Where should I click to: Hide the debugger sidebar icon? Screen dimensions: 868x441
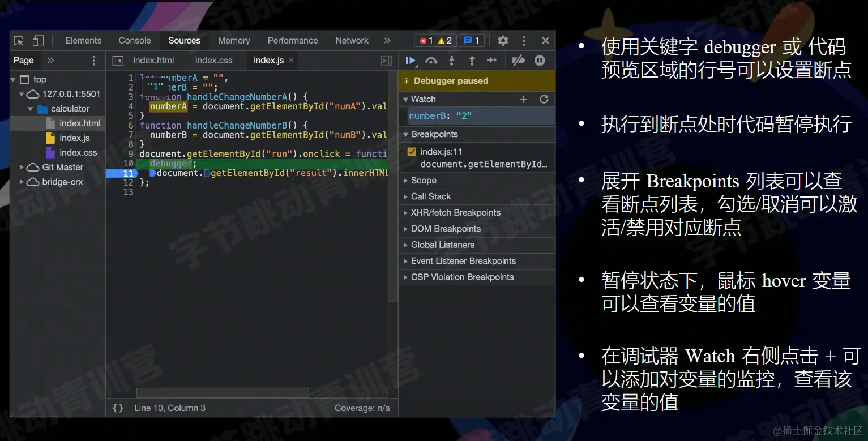click(387, 61)
